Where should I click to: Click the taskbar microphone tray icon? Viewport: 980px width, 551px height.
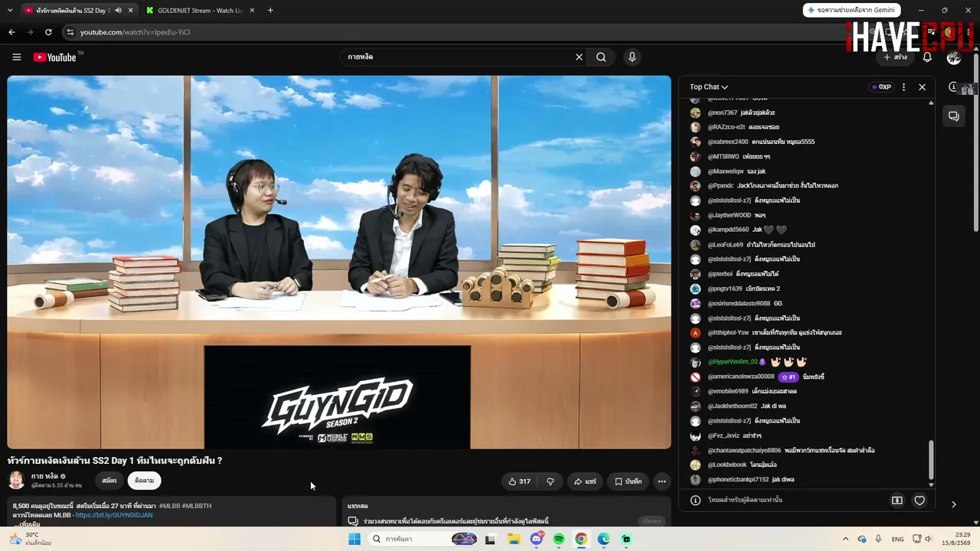878,540
